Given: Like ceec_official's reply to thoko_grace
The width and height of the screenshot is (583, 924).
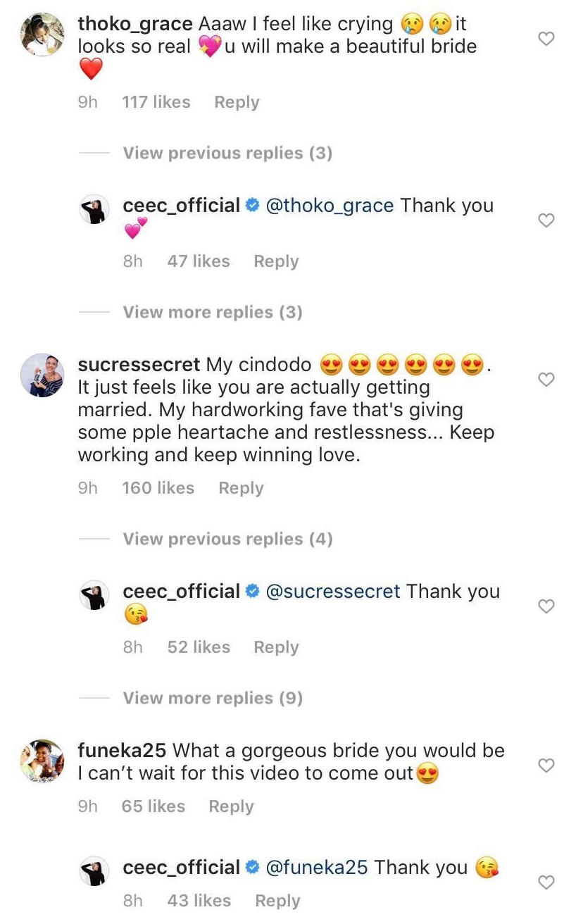Looking at the screenshot, I should [546, 220].
